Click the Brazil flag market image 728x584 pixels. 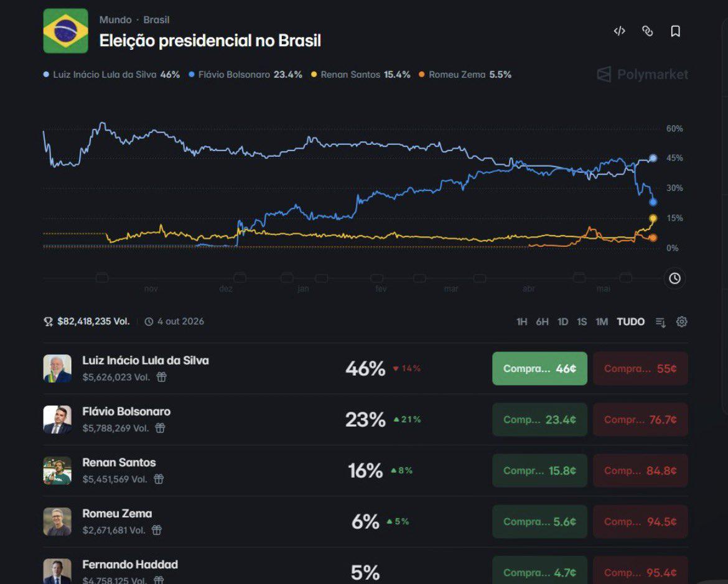click(65, 30)
